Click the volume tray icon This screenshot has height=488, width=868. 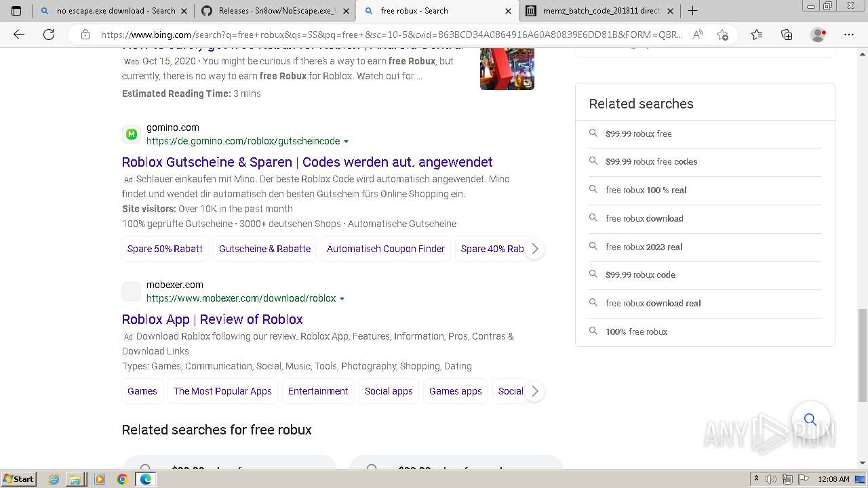770,479
